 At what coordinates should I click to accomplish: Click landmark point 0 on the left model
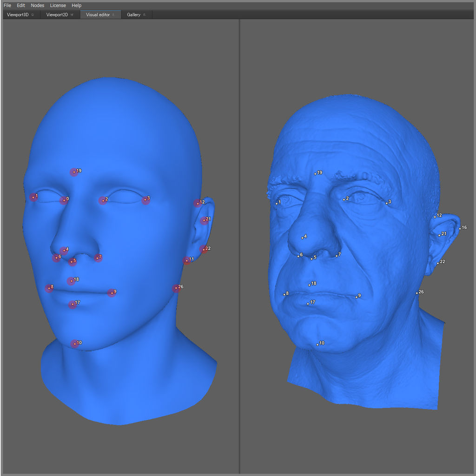pos(63,200)
